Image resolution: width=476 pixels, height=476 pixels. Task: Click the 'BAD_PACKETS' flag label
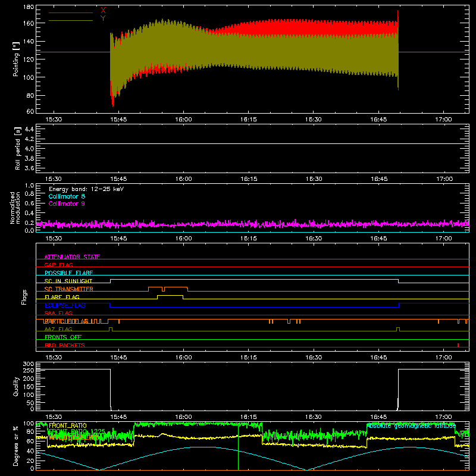pos(65,345)
